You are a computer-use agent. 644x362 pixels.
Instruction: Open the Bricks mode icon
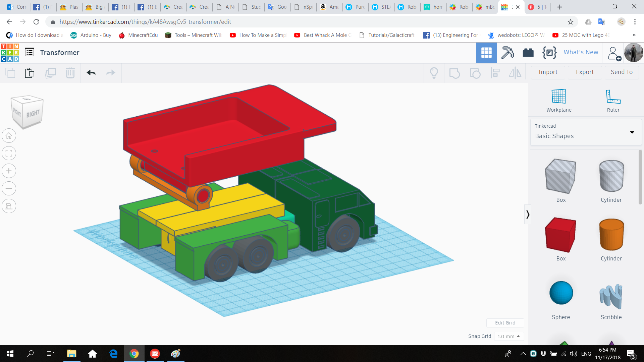(528, 53)
